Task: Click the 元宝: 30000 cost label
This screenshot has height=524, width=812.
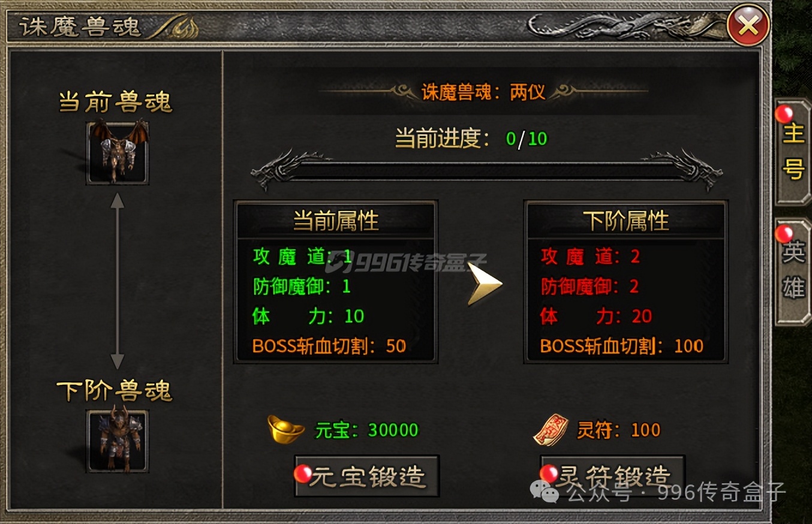Action: pos(367,430)
